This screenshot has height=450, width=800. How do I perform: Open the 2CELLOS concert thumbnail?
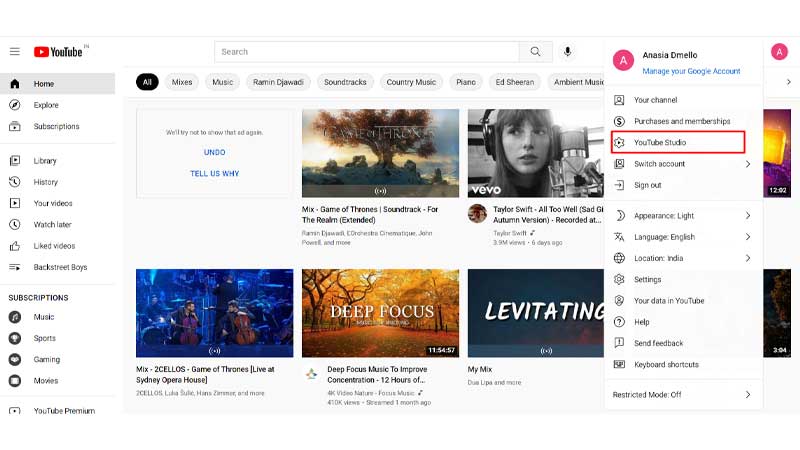click(x=214, y=313)
